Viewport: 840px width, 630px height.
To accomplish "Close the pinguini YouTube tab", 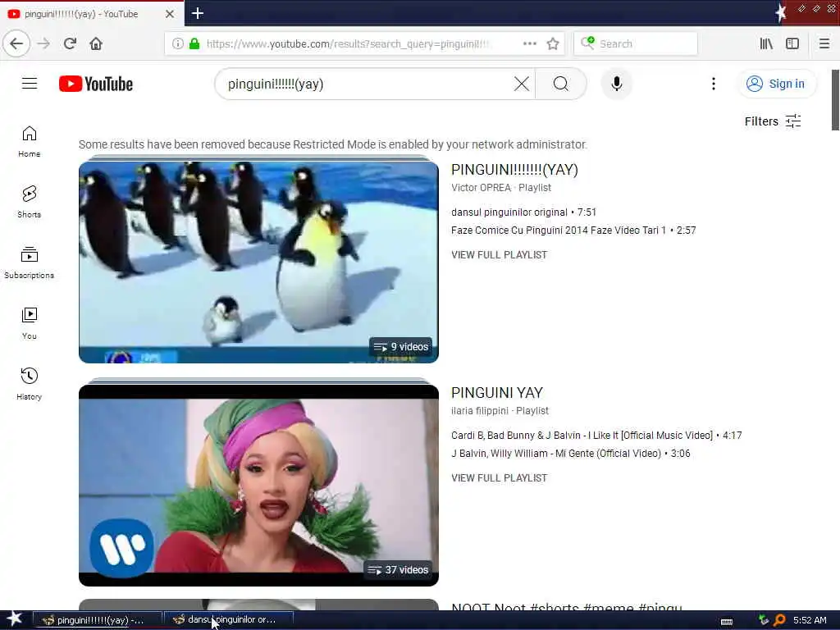I will [169, 14].
